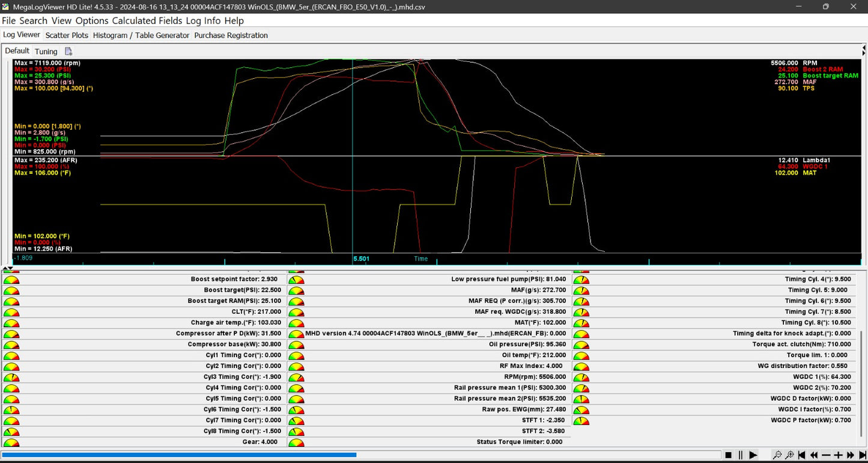Click the Purchase Registration tab

click(231, 35)
